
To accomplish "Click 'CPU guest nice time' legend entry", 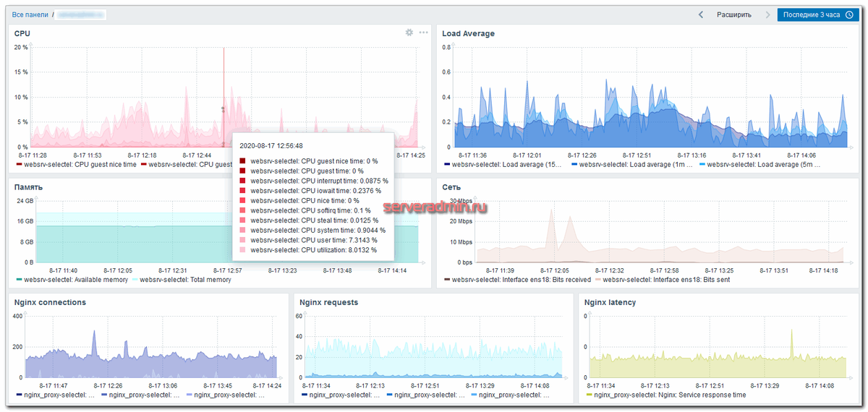I will coord(76,165).
